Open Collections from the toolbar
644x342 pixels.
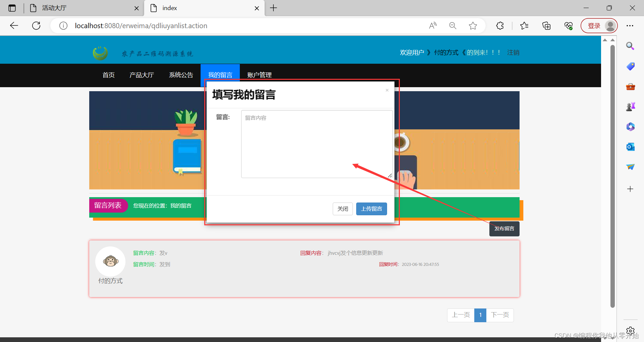tap(546, 25)
